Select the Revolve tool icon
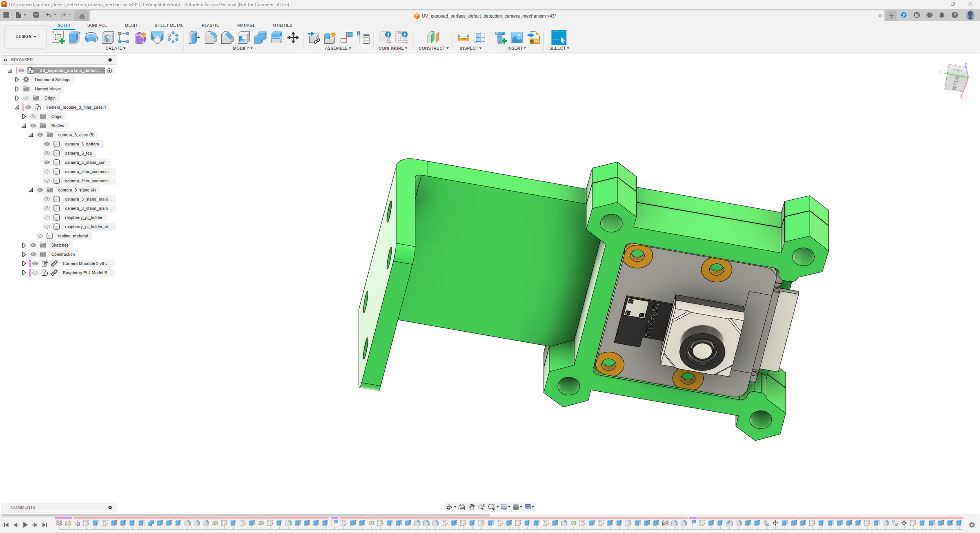 (91, 38)
